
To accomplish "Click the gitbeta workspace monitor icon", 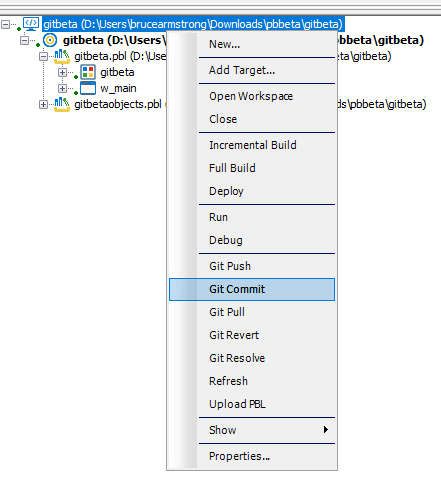I will pos(31,24).
